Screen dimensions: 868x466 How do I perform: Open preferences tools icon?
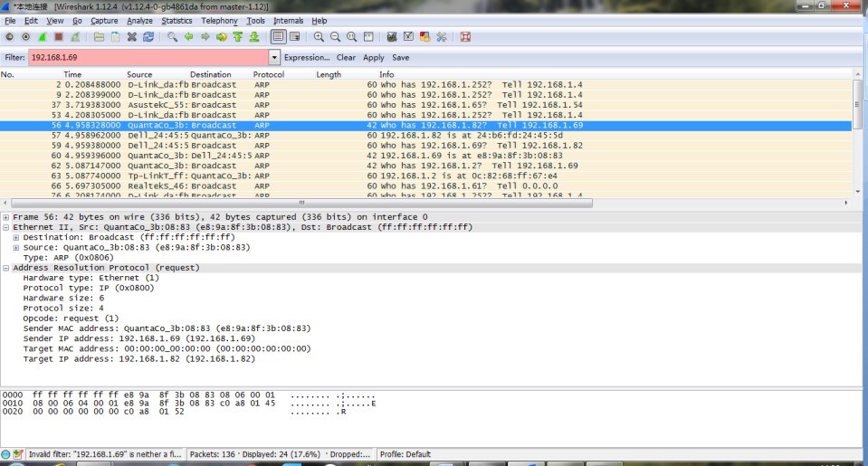tap(442, 37)
